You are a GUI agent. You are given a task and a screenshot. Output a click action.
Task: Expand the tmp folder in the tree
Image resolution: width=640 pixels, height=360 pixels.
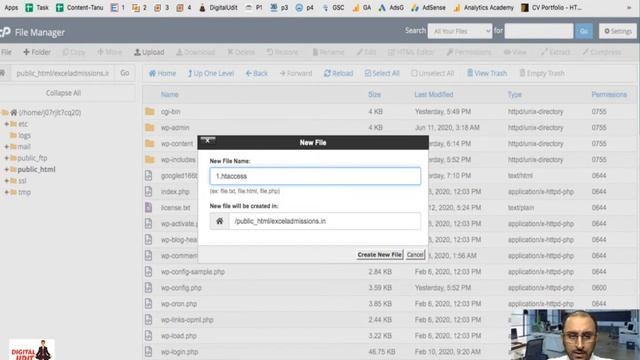tap(7, 192)
